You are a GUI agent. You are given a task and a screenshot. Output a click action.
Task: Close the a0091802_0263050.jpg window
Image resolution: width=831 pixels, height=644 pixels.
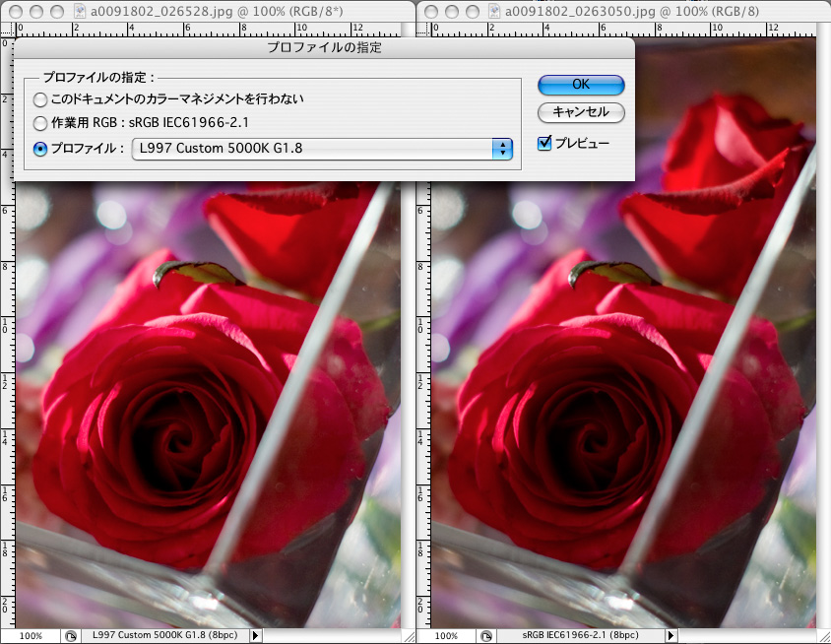pyautogui.click(x=431, y=11)
